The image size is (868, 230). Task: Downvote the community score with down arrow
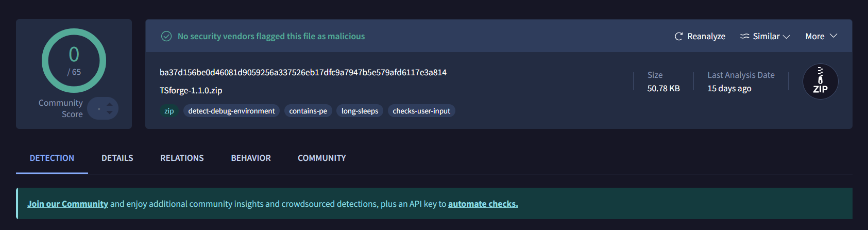click(109, 112)
